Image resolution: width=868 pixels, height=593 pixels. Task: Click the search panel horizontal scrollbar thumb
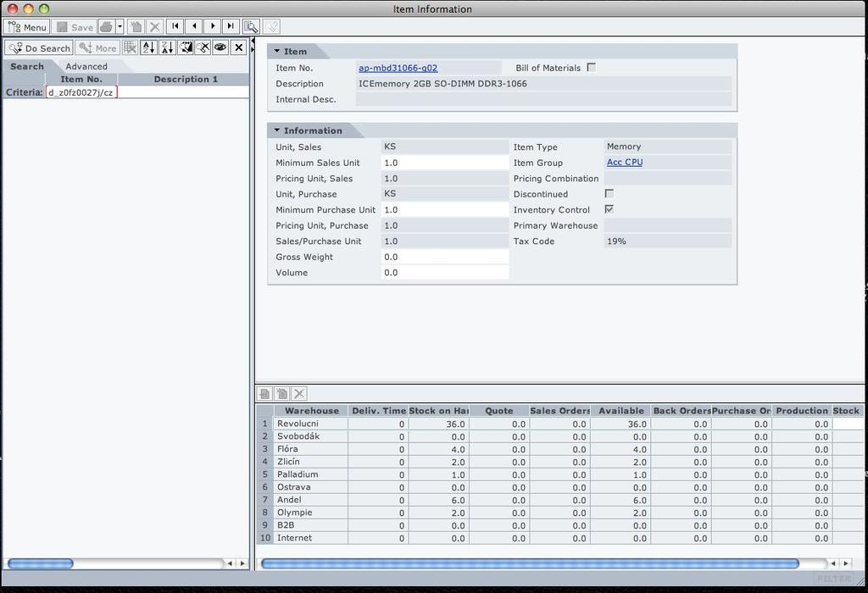tap(41, 563)
